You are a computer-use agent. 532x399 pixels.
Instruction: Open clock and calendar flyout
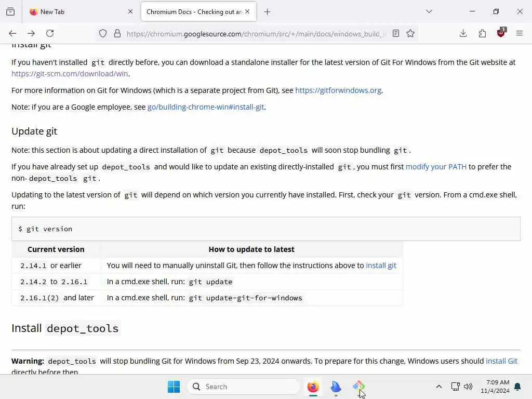(495, 387)
